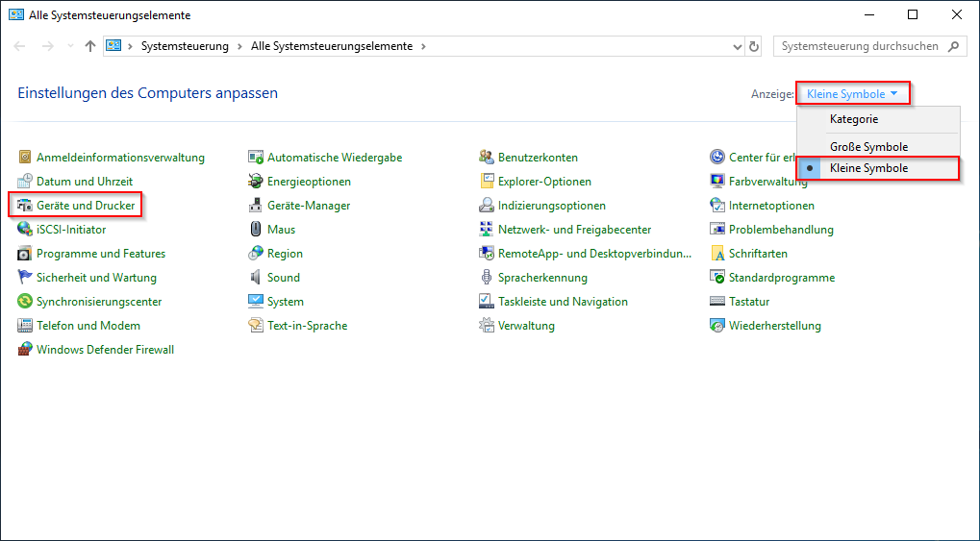The height and width of the screenshot is (541, 980).
Task: Click the Maus mouse icon
Action: coord(256,230)
